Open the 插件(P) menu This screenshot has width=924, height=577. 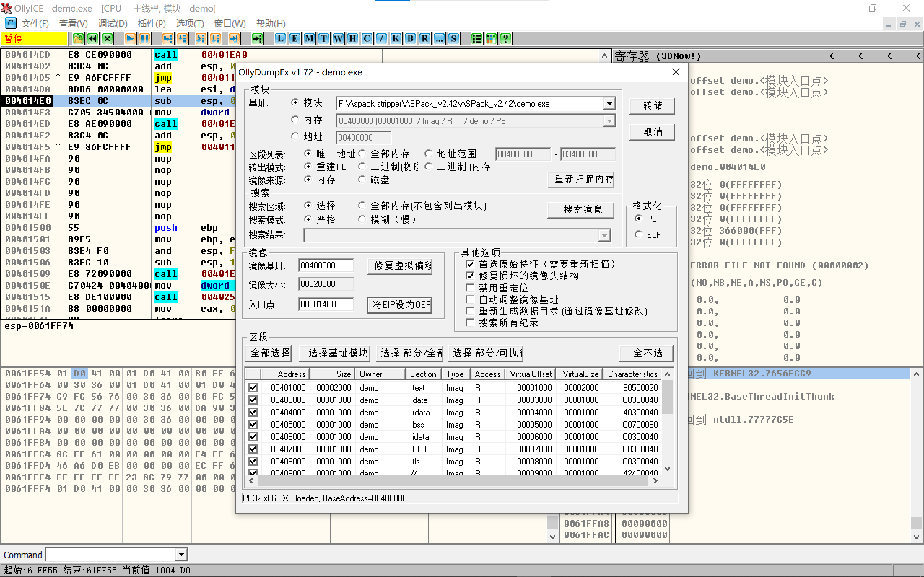click(x=151, y=24)
